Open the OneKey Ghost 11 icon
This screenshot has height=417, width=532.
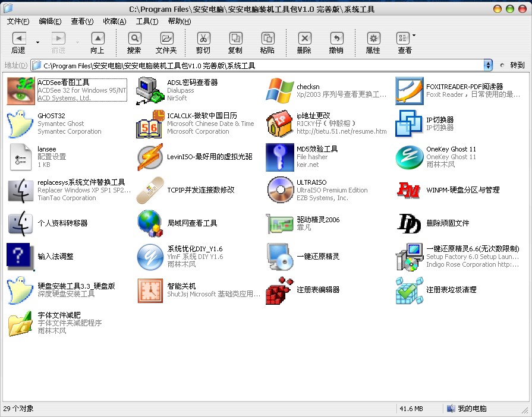[x=410, y=157]
